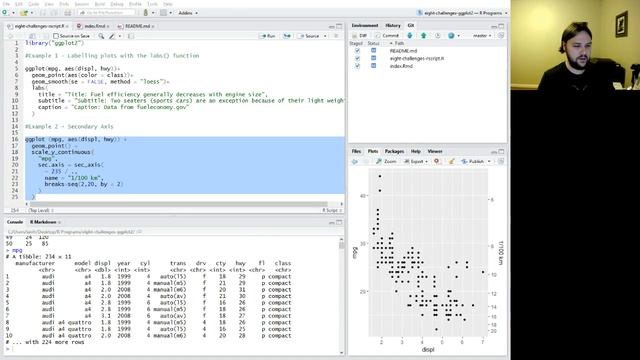The height and width of the screenshot is (360, 640).
Task: Click the status icon for README.md
Action: [373, 51]
